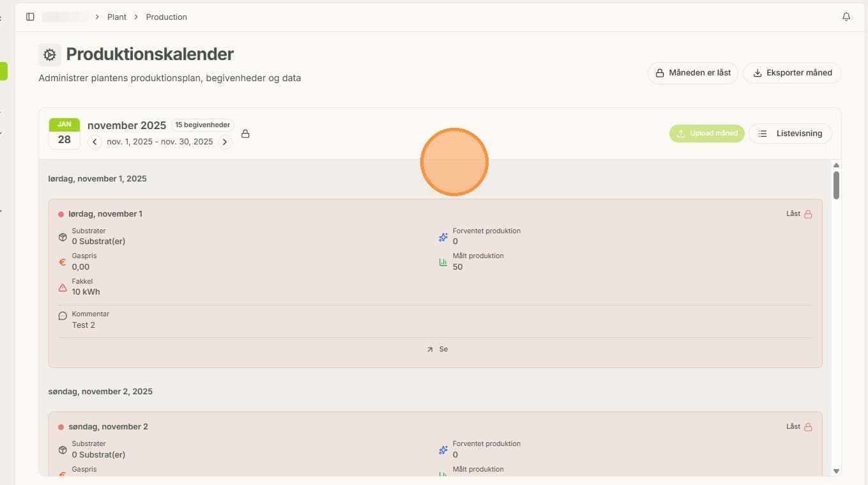Click the gear icon beside Produktionskalender
Viewport: 868px width, 485px height.
[x=50, y=55]
